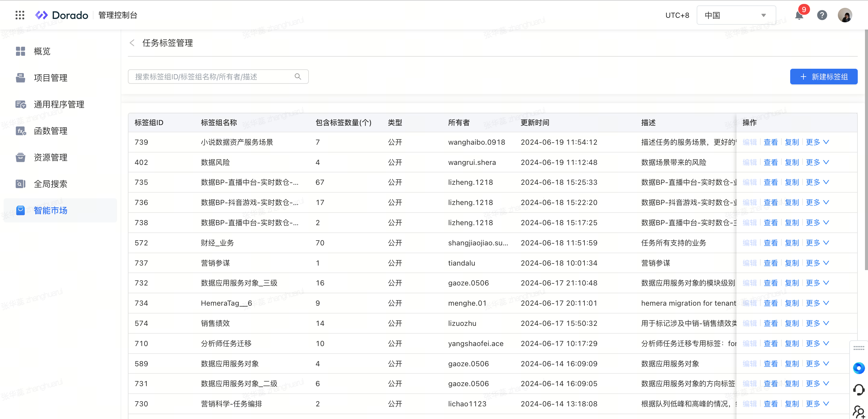This screenshot has height=419, width=868.
Task: Open the 中国 region dropdown
Action: pyautogui.click(x=736, y=15)
